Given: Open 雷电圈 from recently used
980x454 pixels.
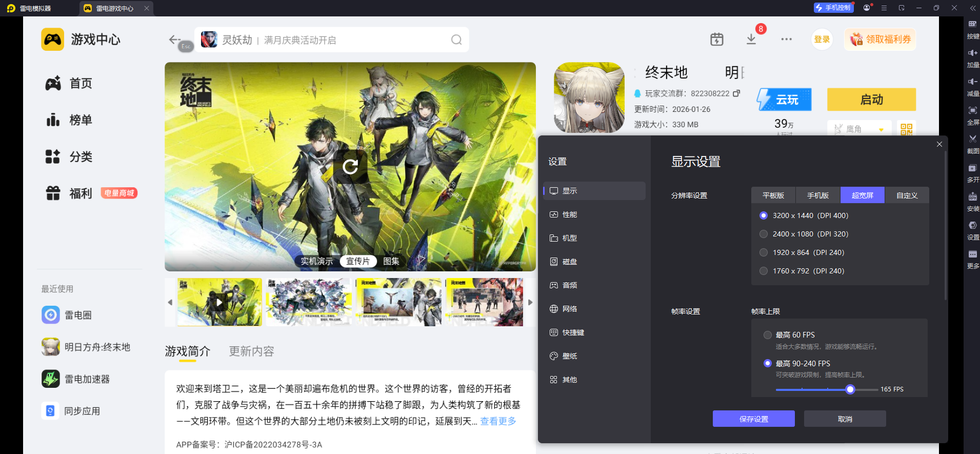Looking at the screenshot, I should 67,314.
